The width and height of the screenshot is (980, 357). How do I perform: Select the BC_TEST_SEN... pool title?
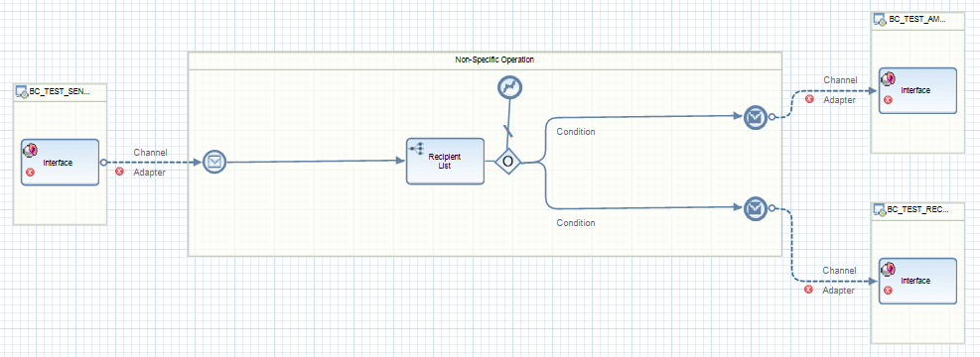[60, 92]
